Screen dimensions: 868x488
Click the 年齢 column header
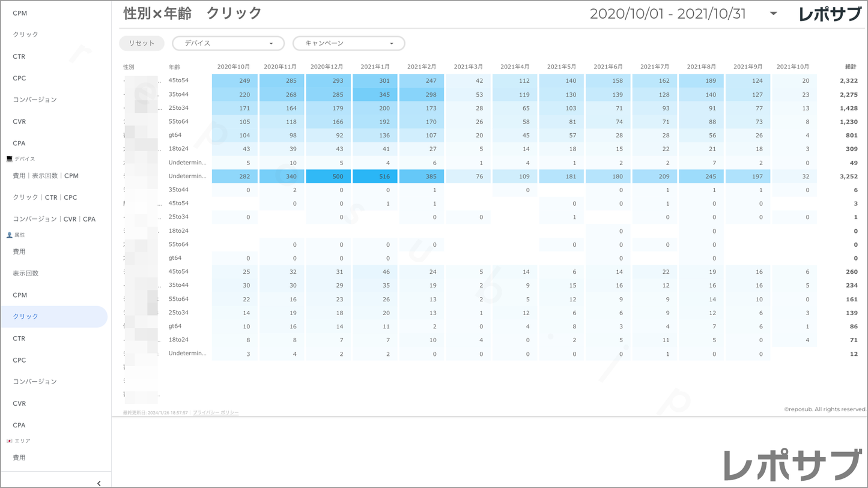click(174, 67)
